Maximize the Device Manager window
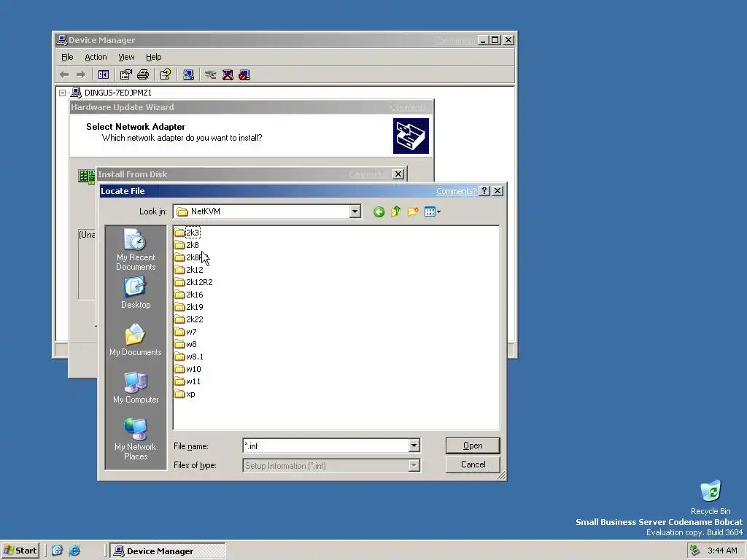747x560 pixels. (495, 40)
